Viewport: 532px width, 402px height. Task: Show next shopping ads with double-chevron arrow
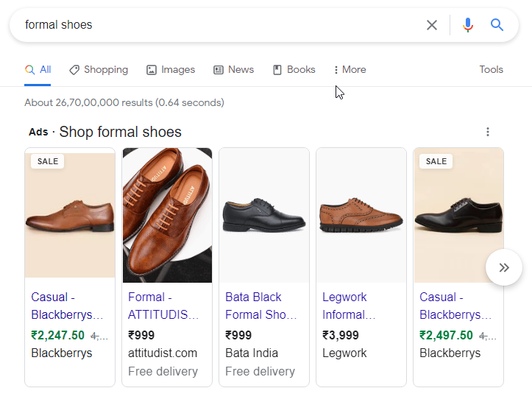pos(504,267)
